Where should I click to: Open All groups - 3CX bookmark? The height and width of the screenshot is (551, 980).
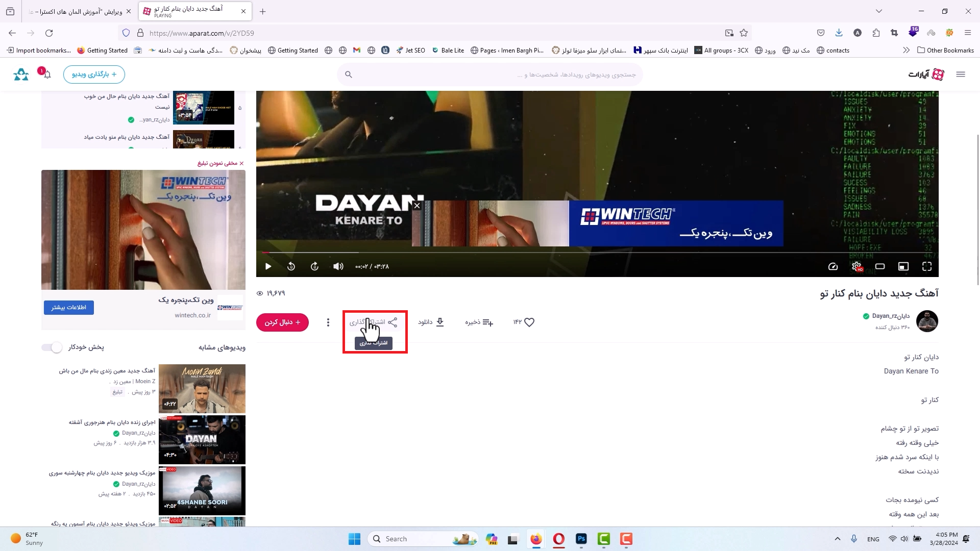(721, 51)
